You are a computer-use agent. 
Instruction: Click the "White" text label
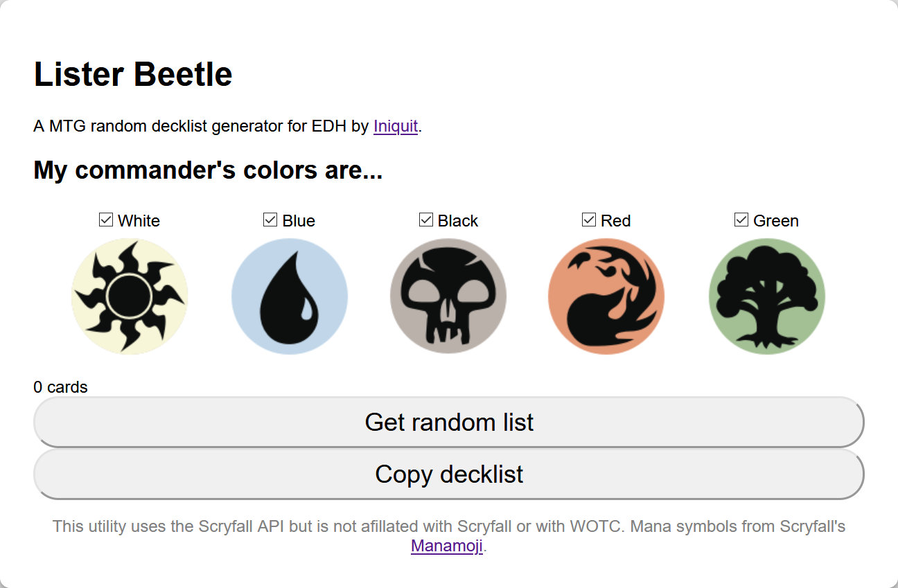coord(139,221)
